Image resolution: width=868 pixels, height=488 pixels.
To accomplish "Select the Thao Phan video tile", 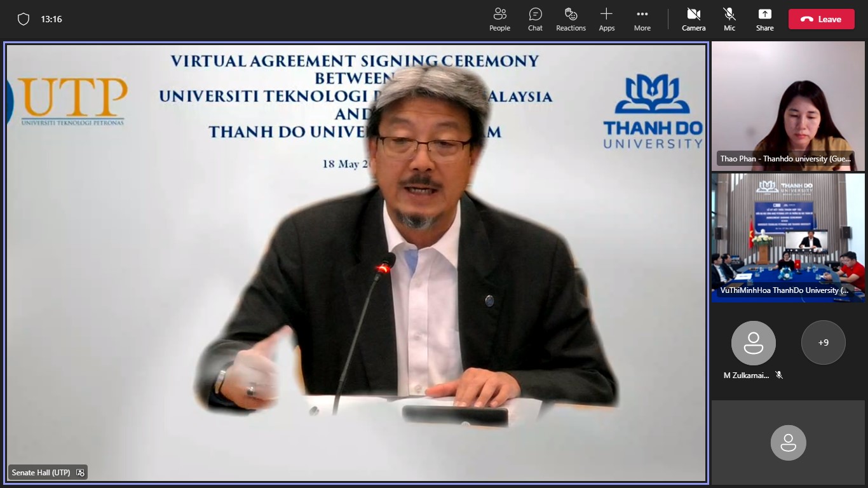I will point(788,106).
